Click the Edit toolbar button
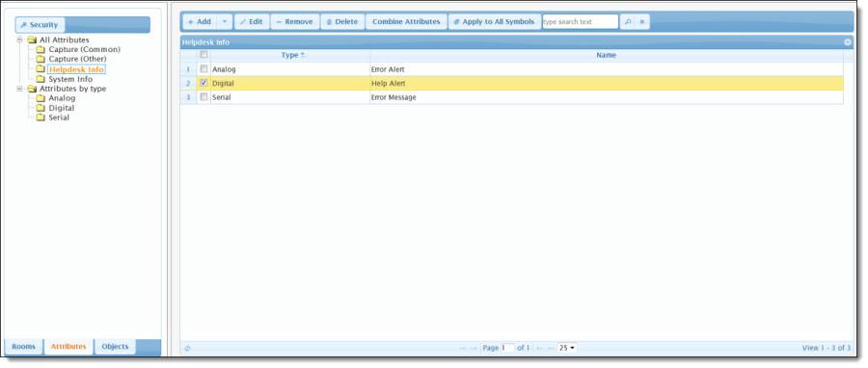 pos(252,22)
